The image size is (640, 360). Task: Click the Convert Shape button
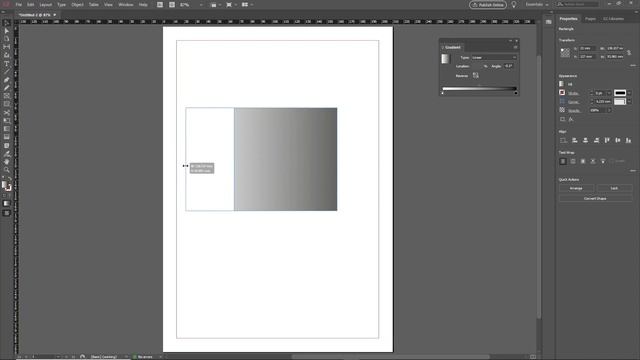click(595, 198)
